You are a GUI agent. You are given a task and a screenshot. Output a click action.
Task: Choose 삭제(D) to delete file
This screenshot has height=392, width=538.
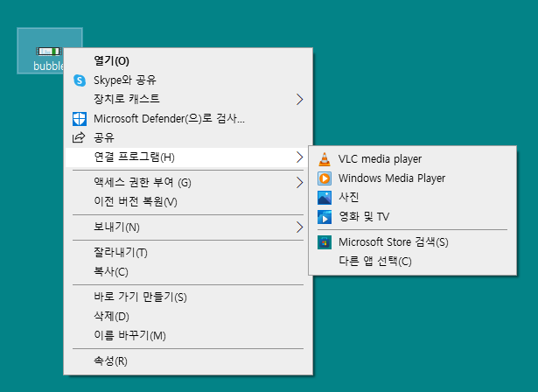click(188, 317)
